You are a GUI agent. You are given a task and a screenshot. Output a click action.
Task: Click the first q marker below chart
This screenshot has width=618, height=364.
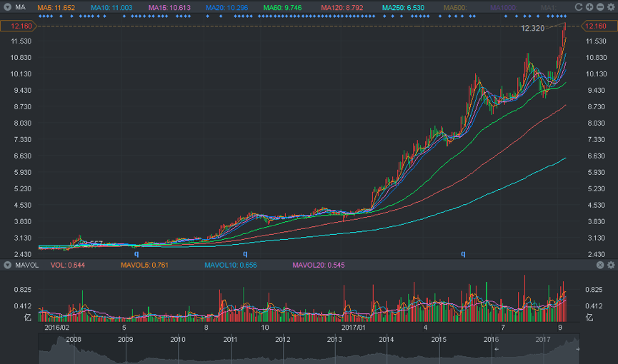136,253
